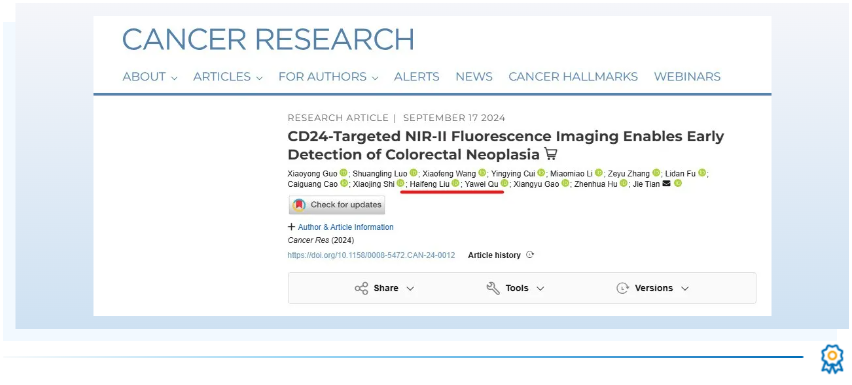
Task: Click author name Xiangyu Gao
Action: (536, 184)
